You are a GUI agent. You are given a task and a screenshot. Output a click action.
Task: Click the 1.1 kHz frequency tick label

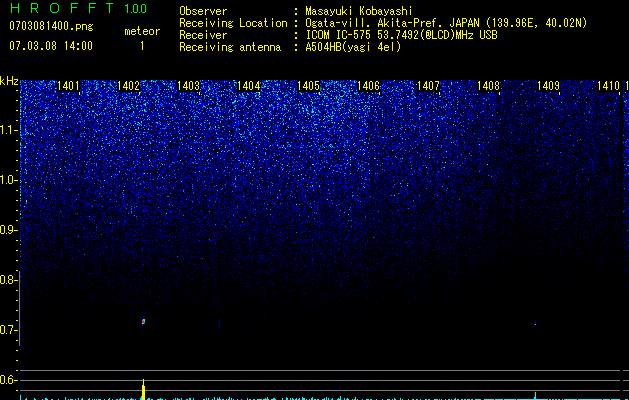7,130
